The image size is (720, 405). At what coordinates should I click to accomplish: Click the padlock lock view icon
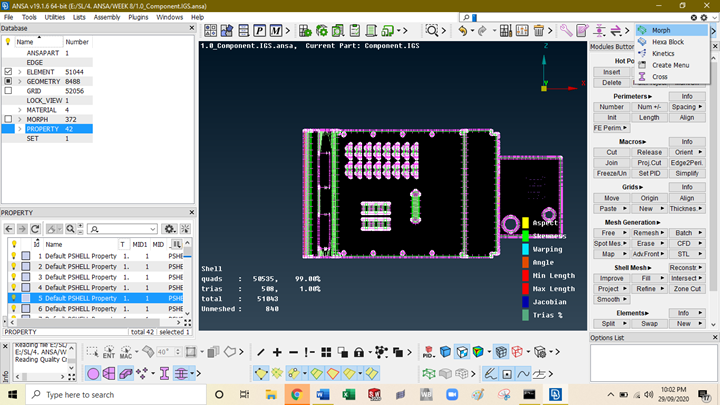pyautogui.click(x=359, y=352)
